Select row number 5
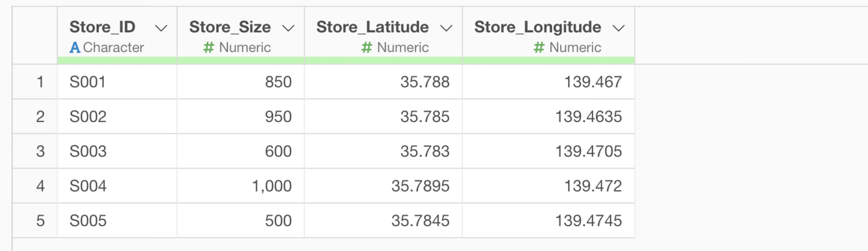 point(40,221)
